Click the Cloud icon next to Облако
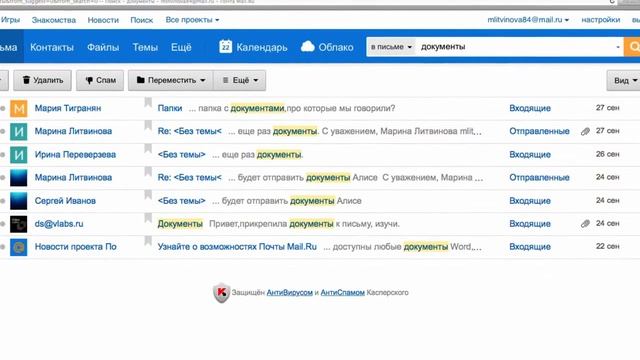This screenshot has height=360, width=640. click(x=308, y=47)
